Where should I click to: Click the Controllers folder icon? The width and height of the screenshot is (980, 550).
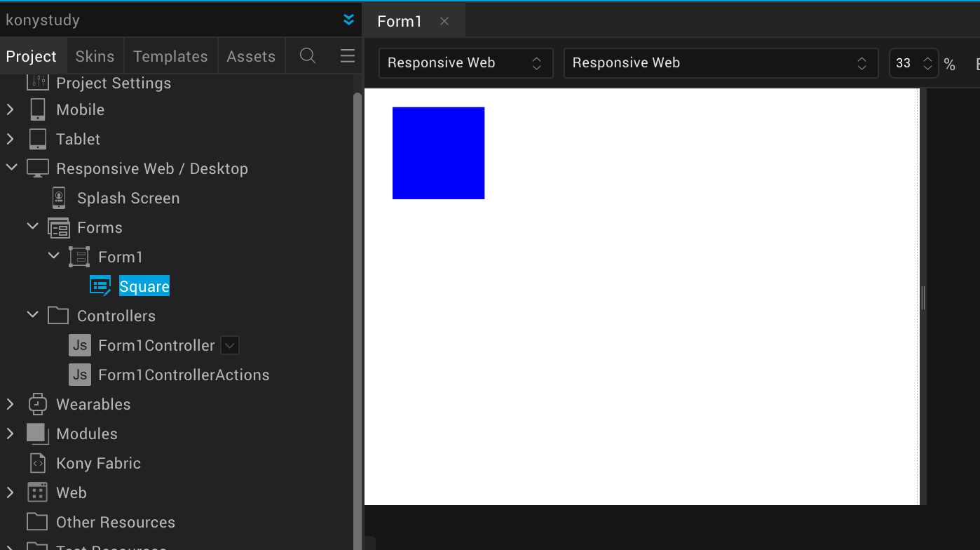59,316
